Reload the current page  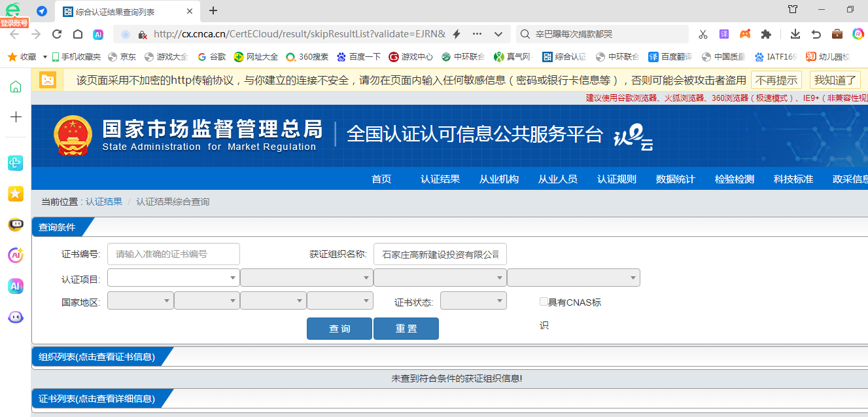[57, 34]
